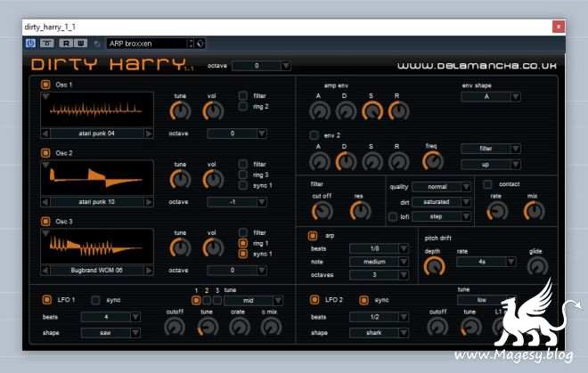Enable Osc 2 sync 1 checkbox
588x373 pixels.
(243, 185)
